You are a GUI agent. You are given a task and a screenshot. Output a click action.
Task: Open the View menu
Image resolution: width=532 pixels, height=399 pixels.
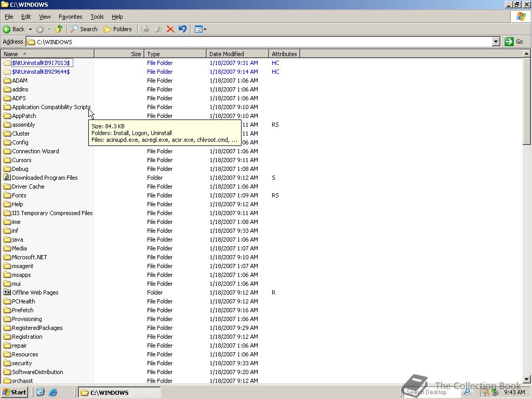pos(45,17)
